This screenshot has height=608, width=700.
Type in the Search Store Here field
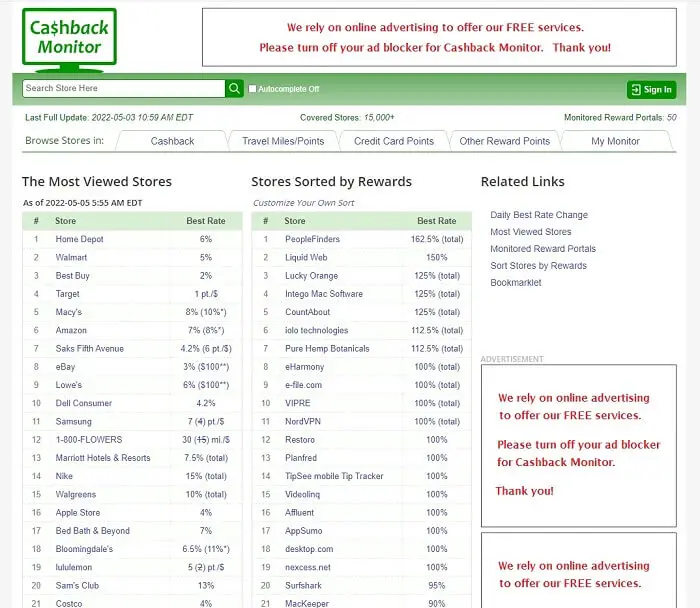coord(123,88)
